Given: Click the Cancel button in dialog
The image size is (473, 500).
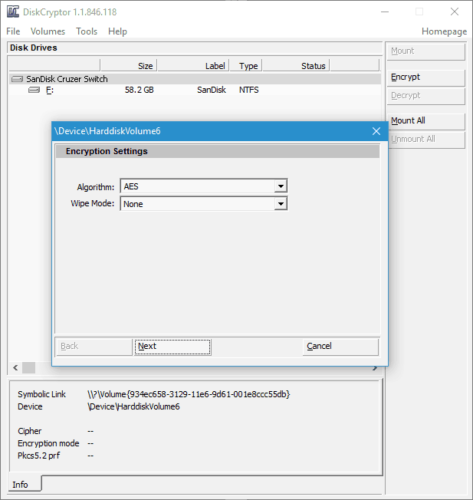Looking at the screenshot, I should [x=341, y=347].
